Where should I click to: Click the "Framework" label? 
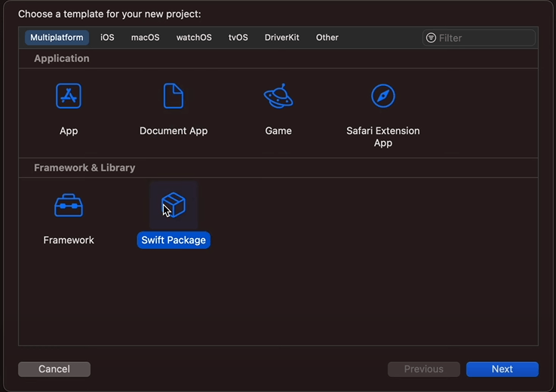69,240
